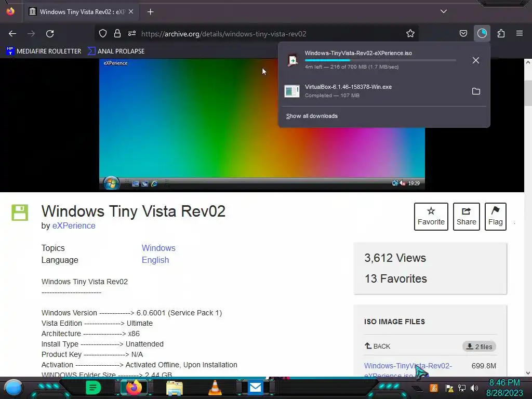Click the Windows Tiny Vista Rev02 heading
This screenshot has width=532, height=399.
[134, 211]
